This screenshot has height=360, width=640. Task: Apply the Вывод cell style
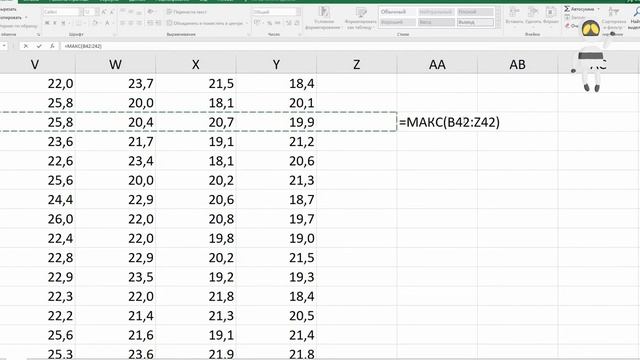[475, 22]
